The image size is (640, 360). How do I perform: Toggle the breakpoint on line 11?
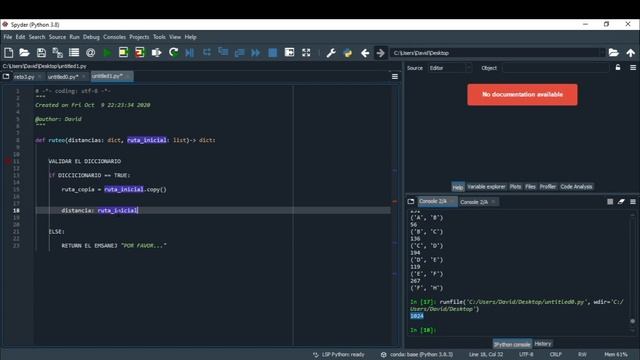coord(8,161)
